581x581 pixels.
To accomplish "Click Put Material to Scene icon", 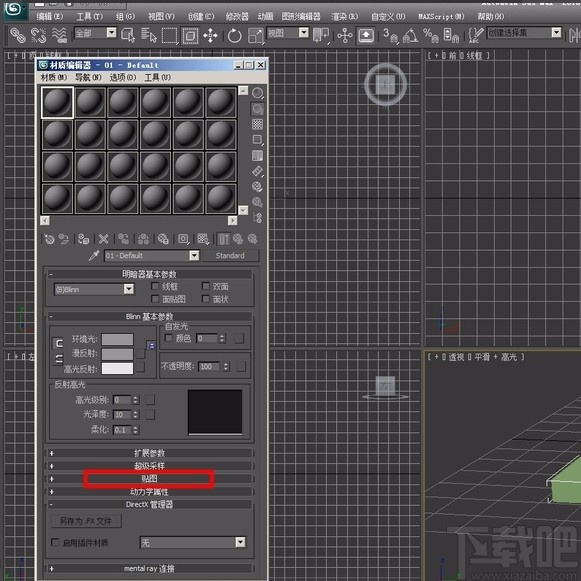I will point(64,239).
